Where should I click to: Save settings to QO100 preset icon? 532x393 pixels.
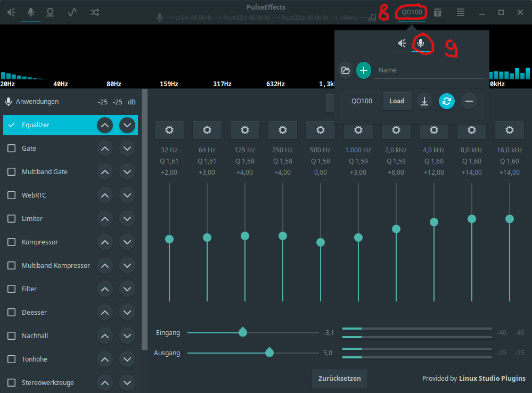click(x=424, y=101)
